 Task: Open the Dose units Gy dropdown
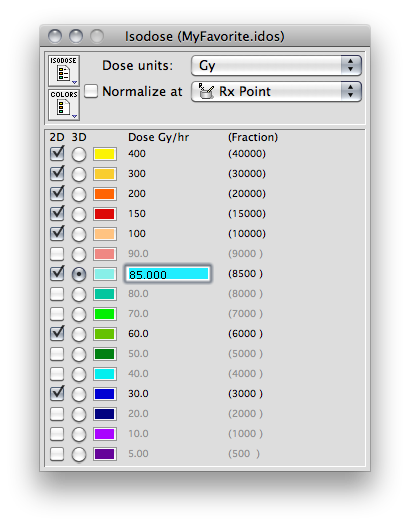click(x=276, y=65)
